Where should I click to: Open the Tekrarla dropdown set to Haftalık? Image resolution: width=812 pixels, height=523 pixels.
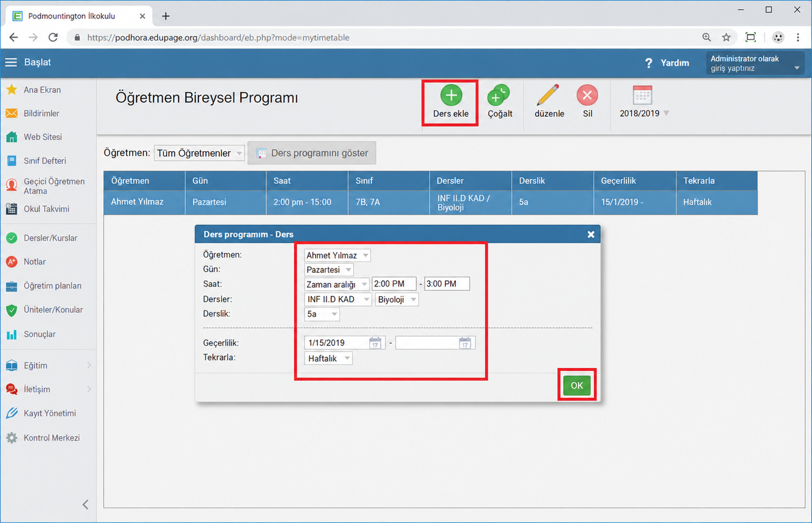[x=329, y=358]
